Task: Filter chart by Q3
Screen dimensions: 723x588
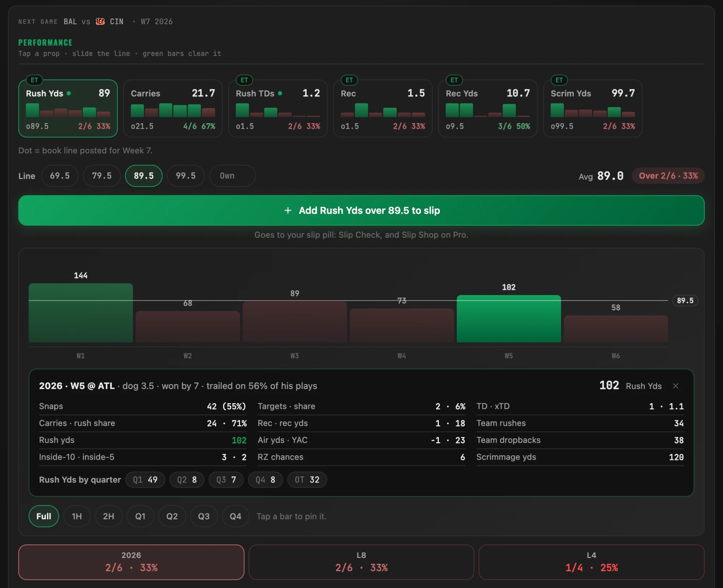Action: tap(204, 516)
